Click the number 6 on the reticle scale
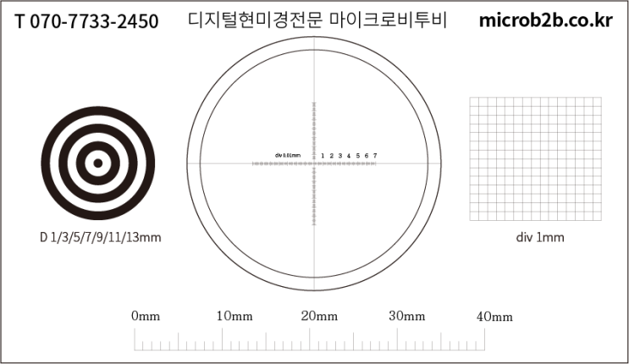 point(367,156)
